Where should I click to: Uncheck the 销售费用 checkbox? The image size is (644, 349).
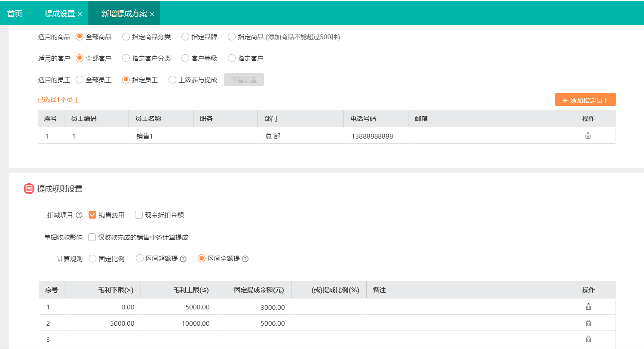(x=92, y=215)
